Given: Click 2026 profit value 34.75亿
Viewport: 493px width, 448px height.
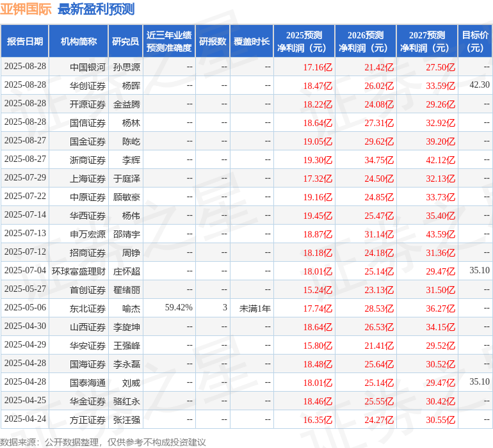Looking at the screenshot, I should pyautogui.click(x=379, y=160).
